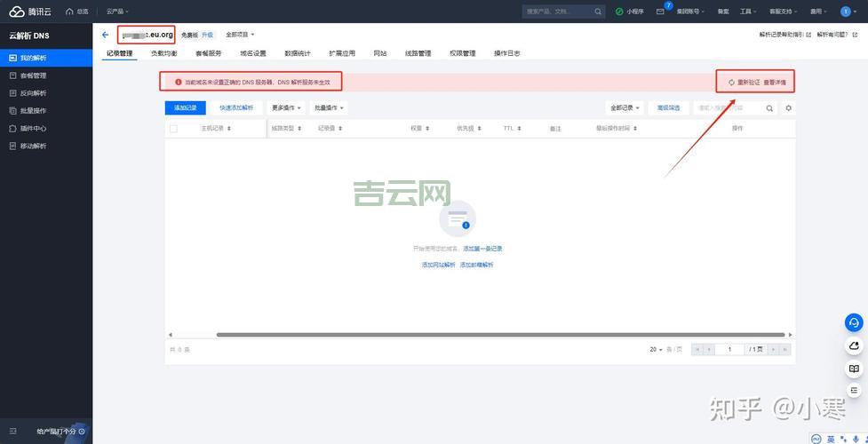Click the horizontal table scrollbar

(500, 335)
